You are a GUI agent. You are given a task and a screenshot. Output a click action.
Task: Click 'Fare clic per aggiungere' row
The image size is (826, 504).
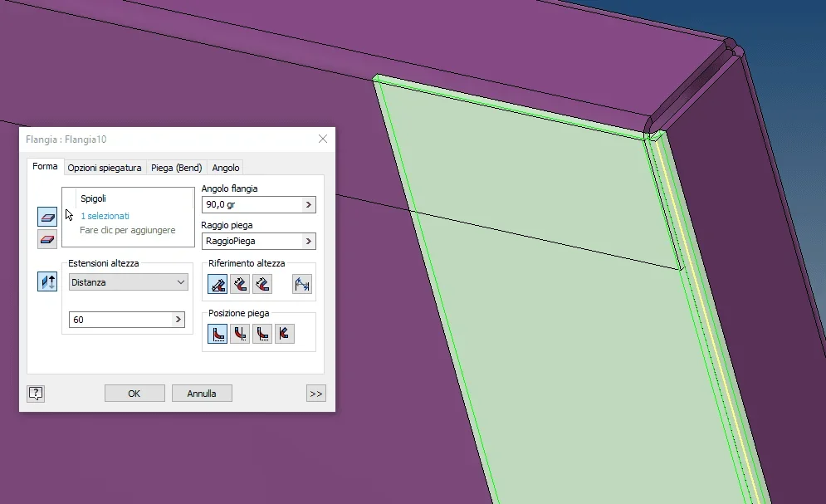pos(128,230)
